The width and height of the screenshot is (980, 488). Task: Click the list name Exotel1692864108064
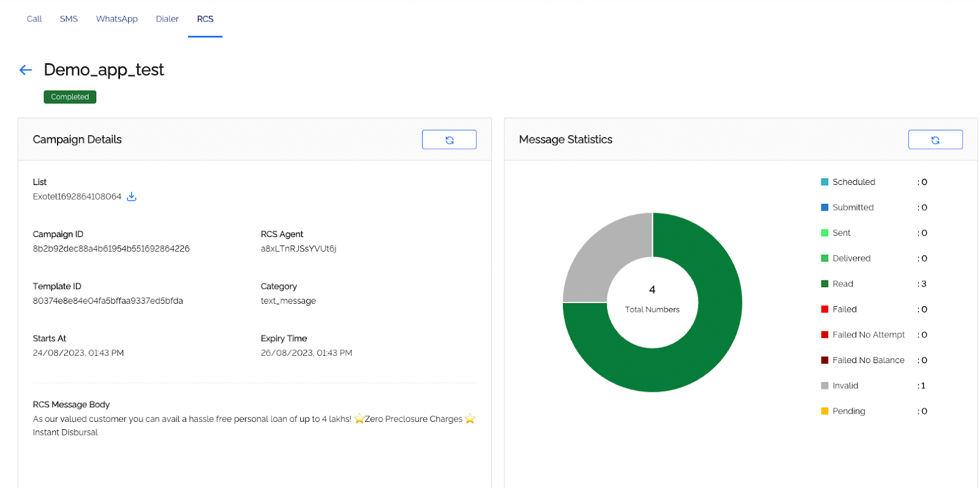77,197
